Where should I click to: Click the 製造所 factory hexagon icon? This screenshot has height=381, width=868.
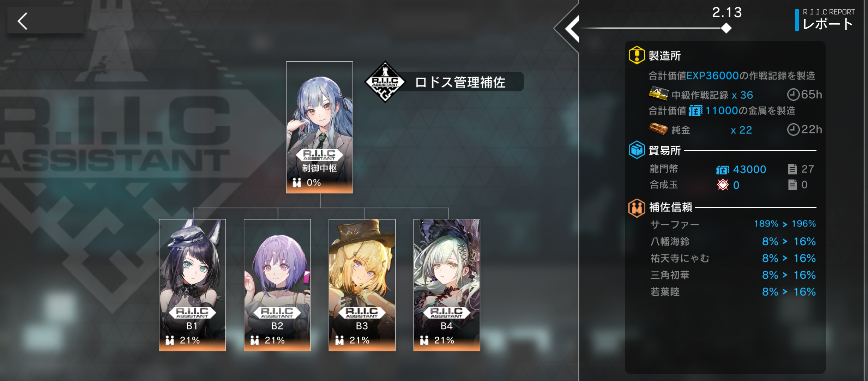coord(637,55)
